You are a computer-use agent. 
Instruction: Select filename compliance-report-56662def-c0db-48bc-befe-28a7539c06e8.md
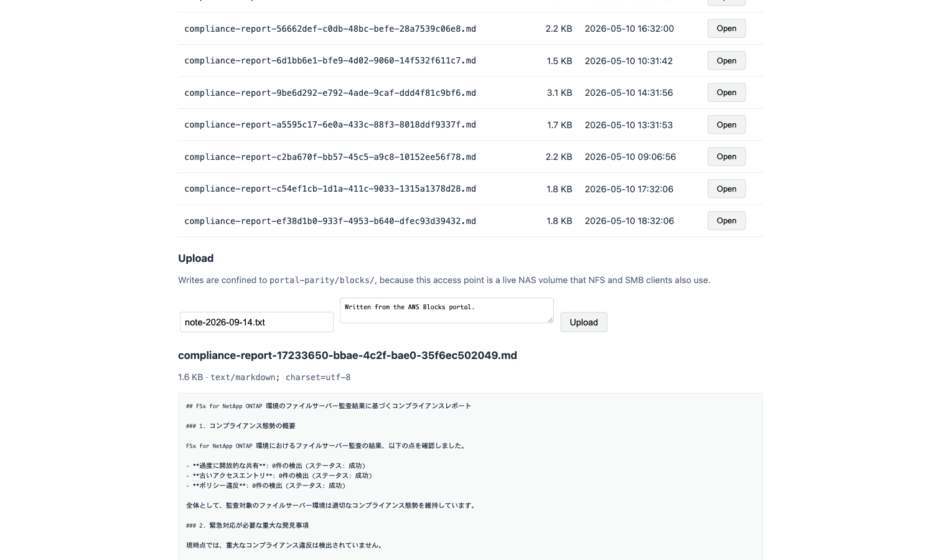pyautogui.click(x=330, y=29)
